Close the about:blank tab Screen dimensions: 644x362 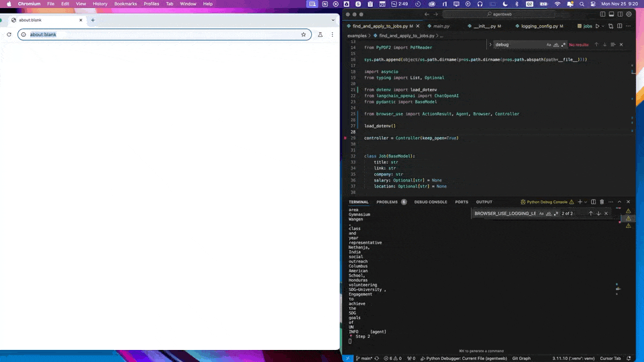coord(80,19)
